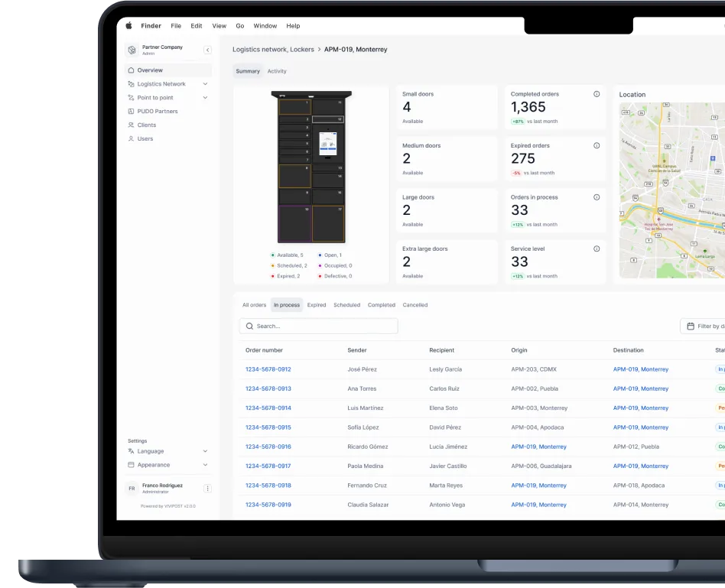Viewport: 725px width, 588px height.
Task: Click the Language translation icon under Settings
Action: (x=132, y=451)
